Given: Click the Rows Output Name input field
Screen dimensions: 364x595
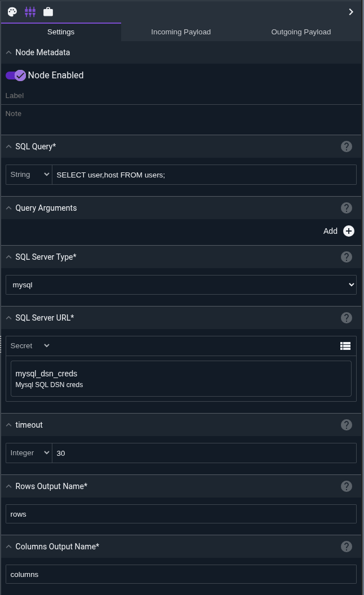Looking at the screenshot, I should tap(181, 514).
